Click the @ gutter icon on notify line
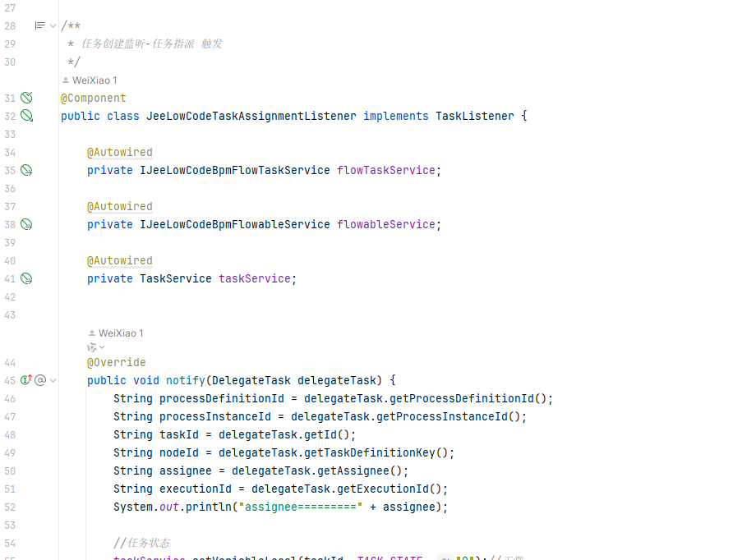 (x=40, y=380)
